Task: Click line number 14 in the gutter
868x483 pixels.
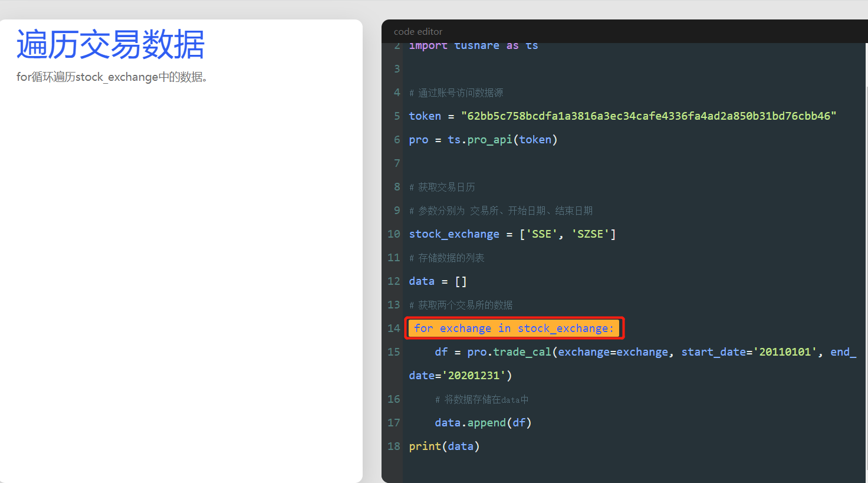Action: pyautogui.click(x=394, y=328)
